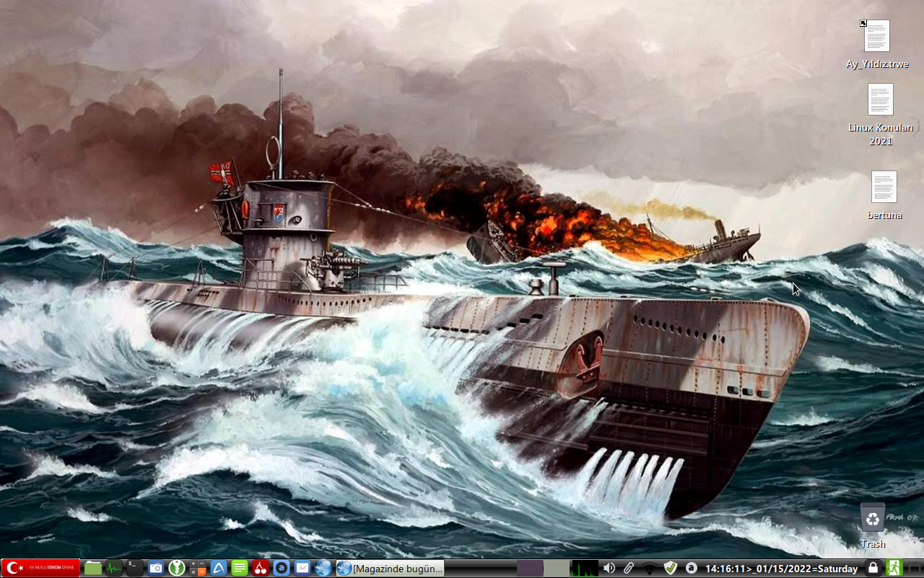This screenshot has height=578, width=924.
Task: Launch the calculator app icon
Action: click(198, 568)
